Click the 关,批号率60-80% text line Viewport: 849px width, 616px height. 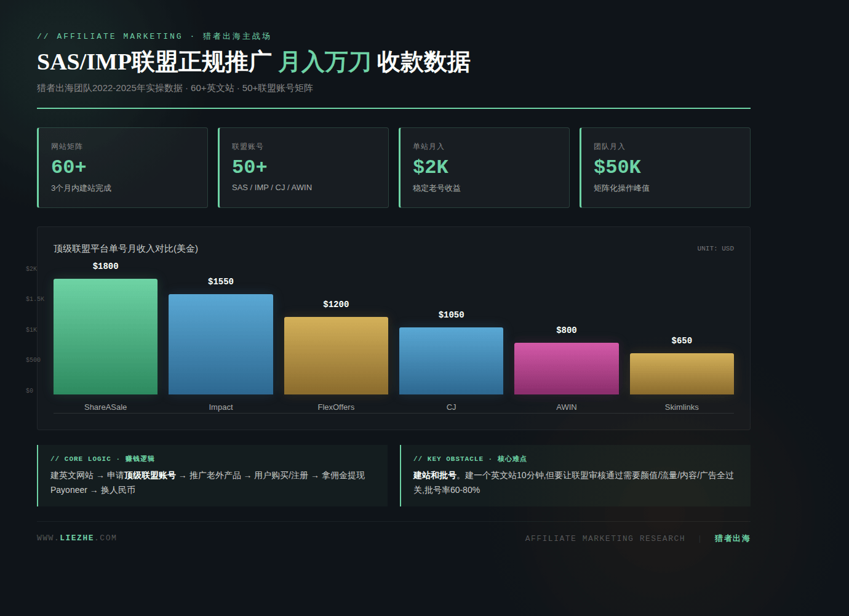tap(447, 490)
